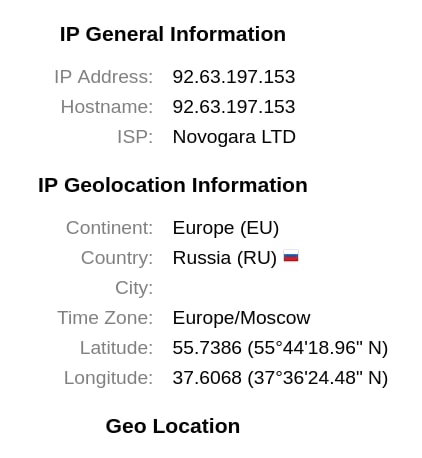Click the longitude value 37.6068
The width and height of the screenshot is (422, 458).
207,378
